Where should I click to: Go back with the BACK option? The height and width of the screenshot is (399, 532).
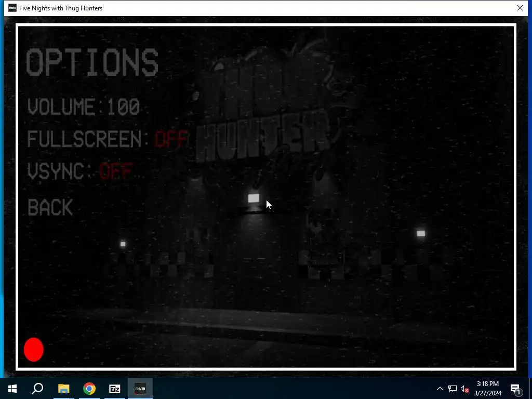[x=50, y=207]
